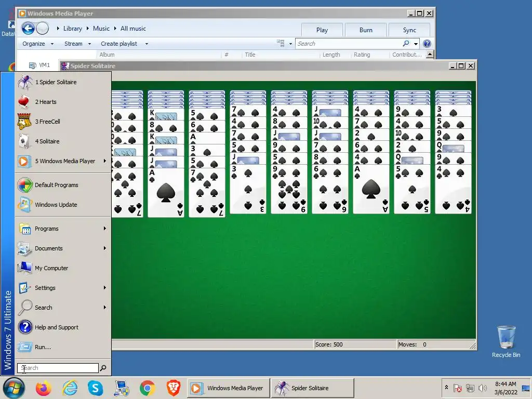Open Windows Media Player Start menu entry
The height and width of the screenshot is (399, 532).
click(x=63, y=161)
